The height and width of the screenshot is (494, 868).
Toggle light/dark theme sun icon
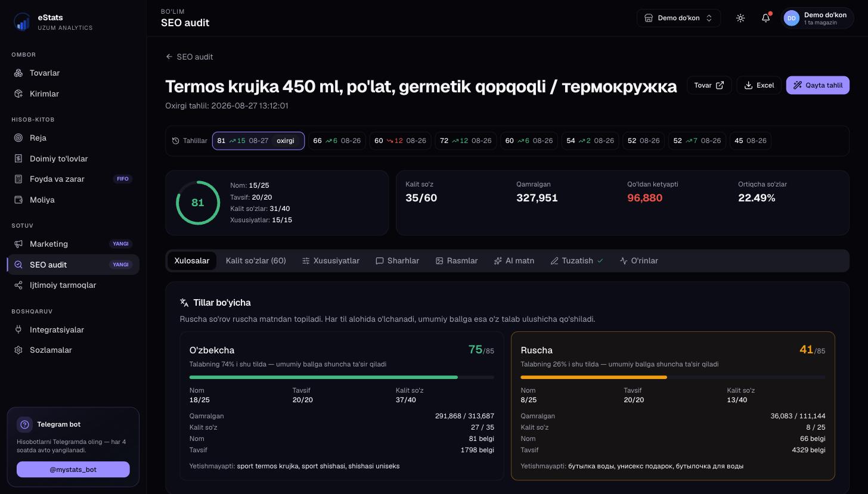click(740, 18)
